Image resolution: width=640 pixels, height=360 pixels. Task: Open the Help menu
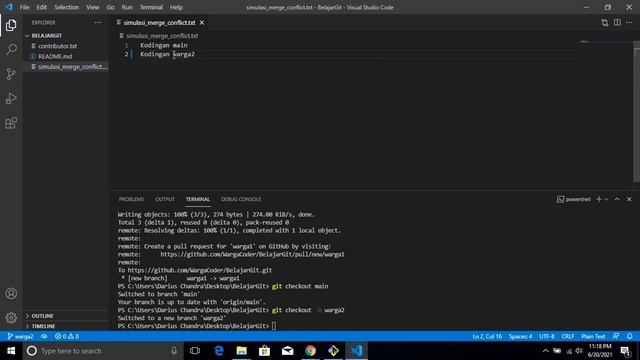click(x=176, y=7)
